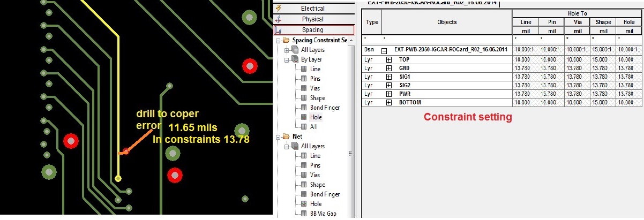
Task: Expand All Layers under Spacing Constraint Set
Action: pyautogui.click(x=287, y=50)
